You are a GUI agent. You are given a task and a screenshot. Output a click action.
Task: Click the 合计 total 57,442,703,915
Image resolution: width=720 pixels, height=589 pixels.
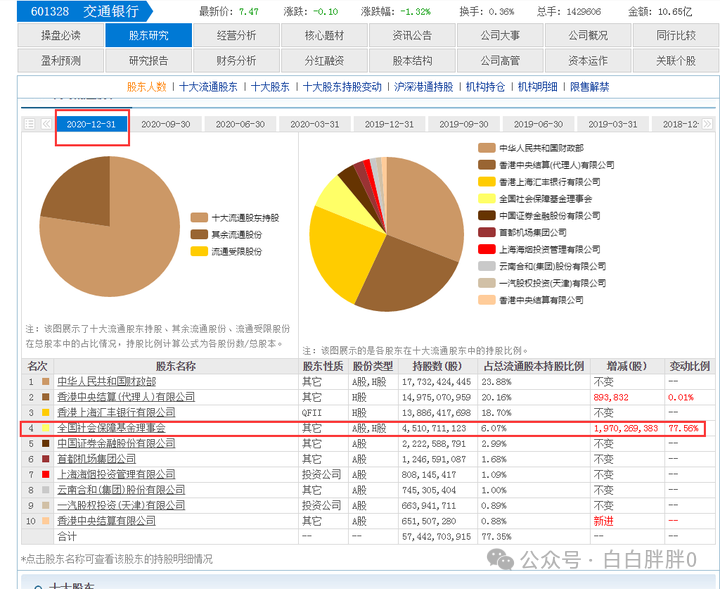coord(436,537)
